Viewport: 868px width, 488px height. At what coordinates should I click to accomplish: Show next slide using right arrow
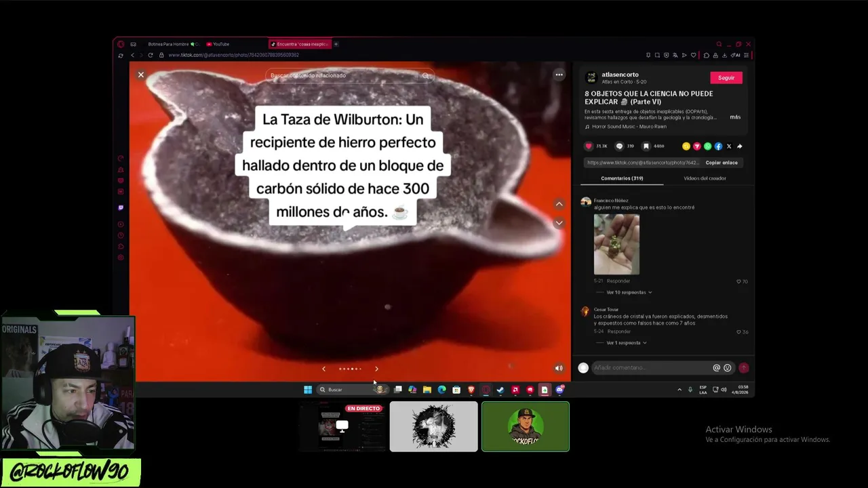(376, 369)
